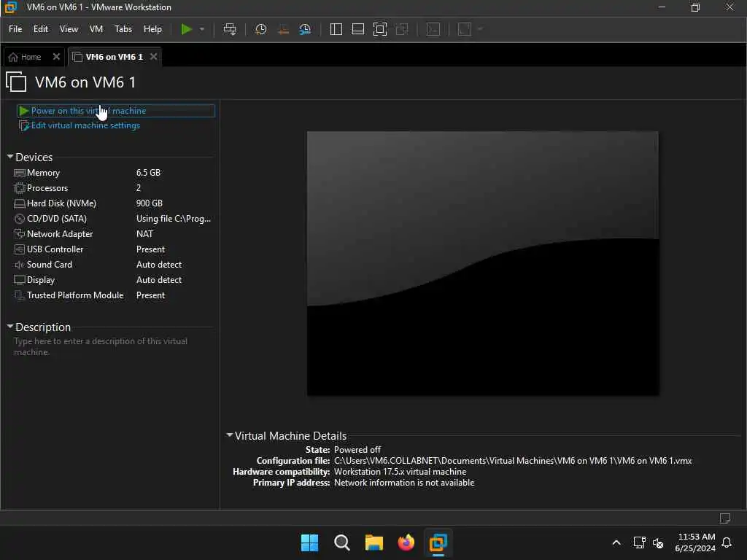747x560 pixels.
Task: Close the Home tab
Action: (56, 57)
